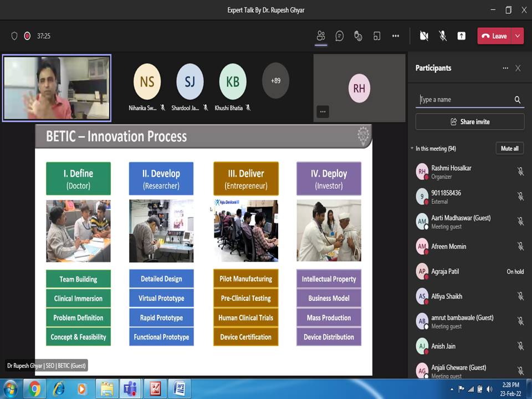Click the shield security icon beside the timer
The height and width of the screenshot is (399, 532).
pos(14,36)
